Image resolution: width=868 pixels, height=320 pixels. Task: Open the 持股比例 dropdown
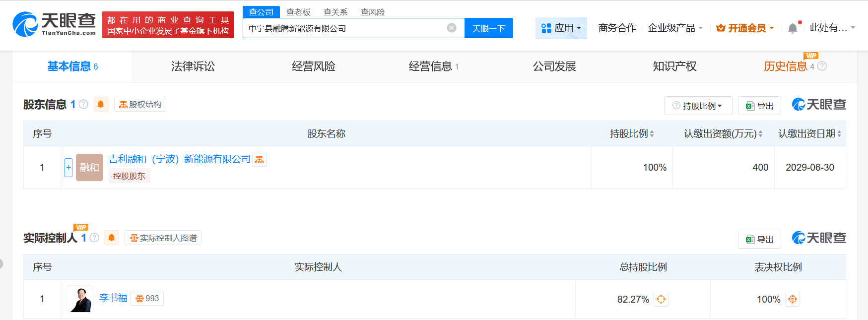point(698,106)
